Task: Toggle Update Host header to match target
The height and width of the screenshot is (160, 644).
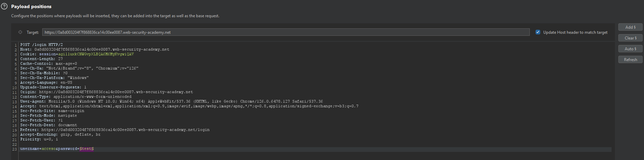Action: 538,32
